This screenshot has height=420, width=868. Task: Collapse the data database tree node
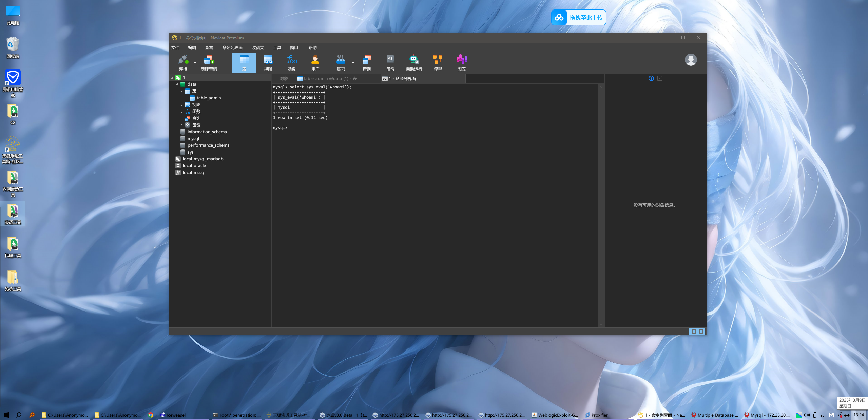click(177, 84)
